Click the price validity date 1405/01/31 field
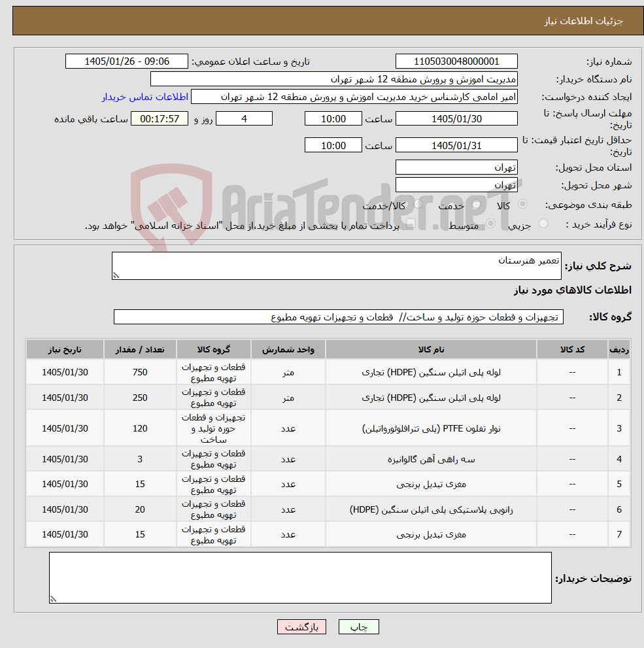644x648 pixels. (456, 145)
